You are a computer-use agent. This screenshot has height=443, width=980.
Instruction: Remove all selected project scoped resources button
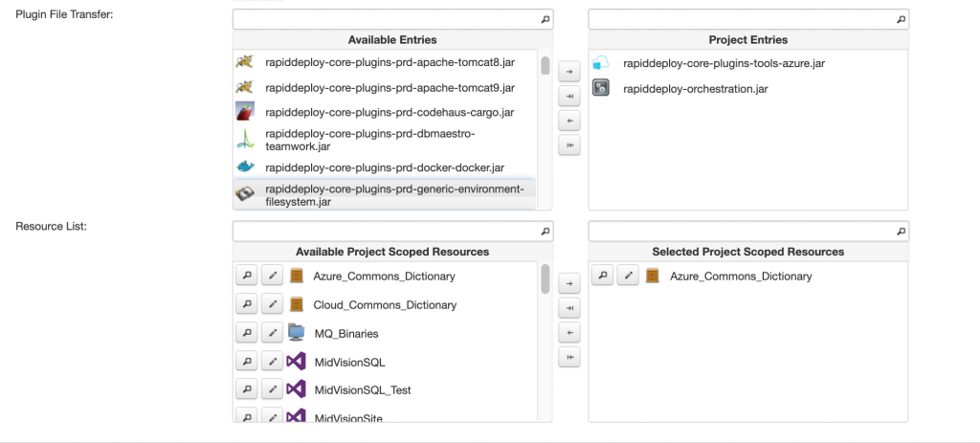click(x=569, y=358)
